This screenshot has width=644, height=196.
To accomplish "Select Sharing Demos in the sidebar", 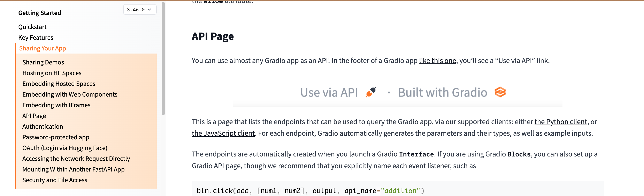I will coord(43,62).
